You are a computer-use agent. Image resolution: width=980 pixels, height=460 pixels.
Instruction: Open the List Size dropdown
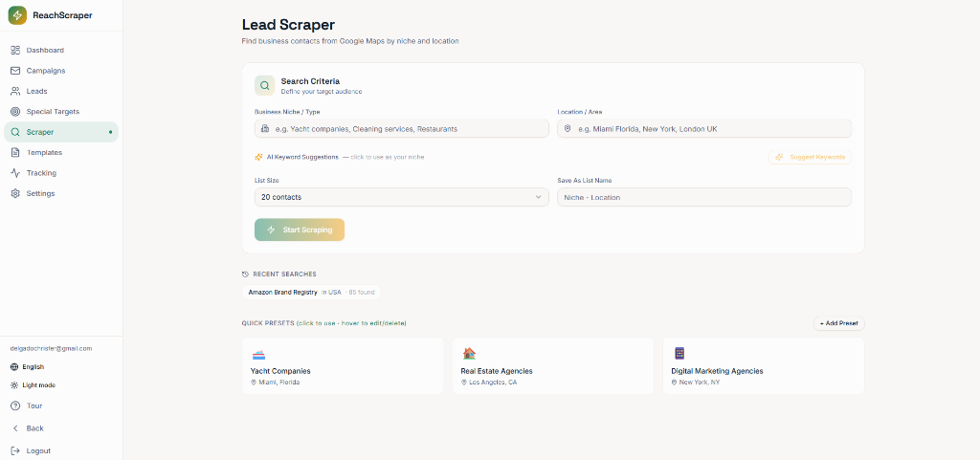coord(401,197)
